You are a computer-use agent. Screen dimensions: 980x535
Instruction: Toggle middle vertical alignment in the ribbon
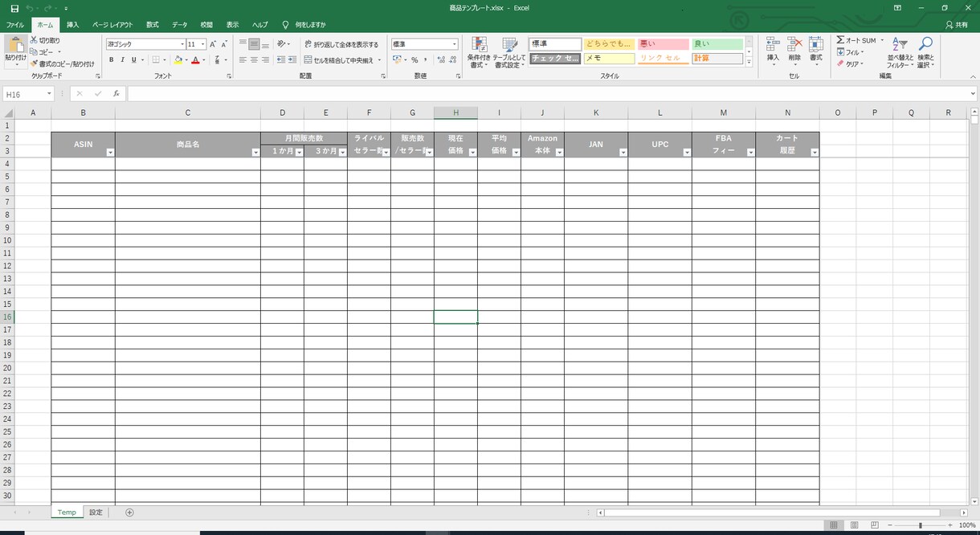click(x=254, y=44)
